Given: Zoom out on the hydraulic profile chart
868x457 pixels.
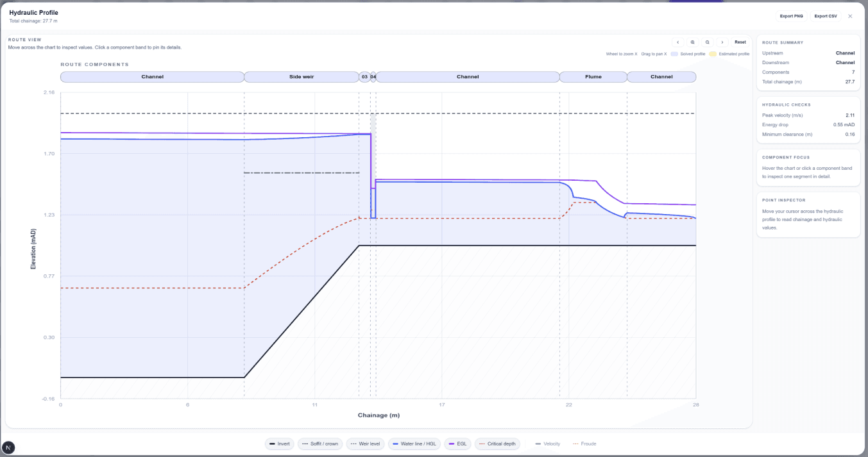Looking at the screenshot, I should pos(707,42).
